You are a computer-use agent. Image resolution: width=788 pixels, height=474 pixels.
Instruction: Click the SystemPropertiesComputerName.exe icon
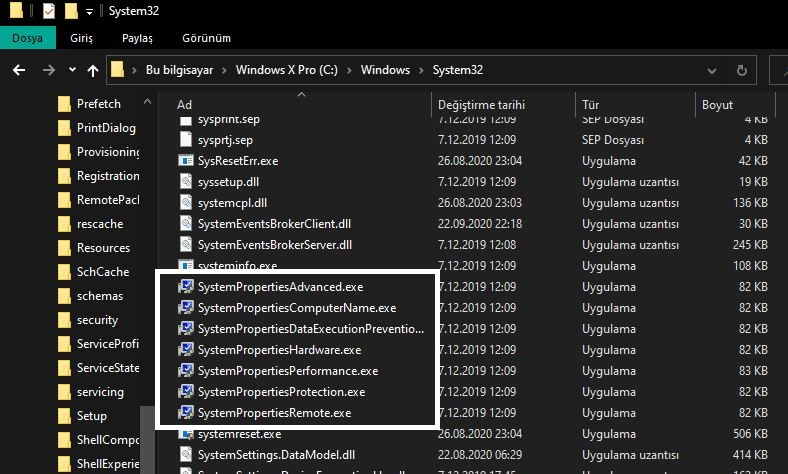tap(186, 308)
